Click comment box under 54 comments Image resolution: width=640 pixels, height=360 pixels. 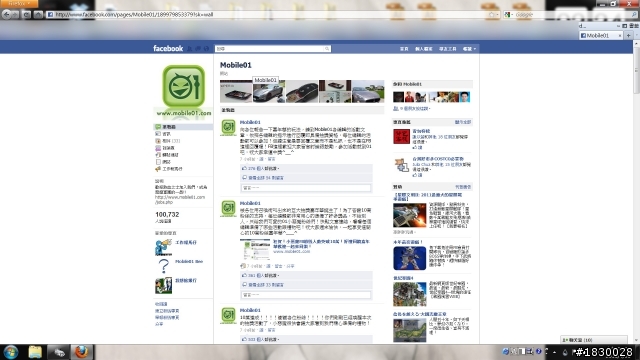pyautogui.click(x=306, y=188)
